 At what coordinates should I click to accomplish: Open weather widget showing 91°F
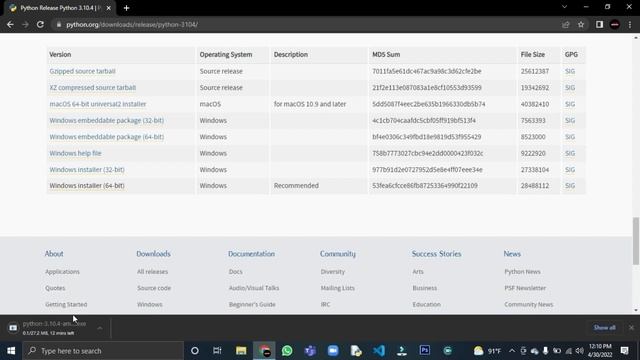tap(487, 351)
